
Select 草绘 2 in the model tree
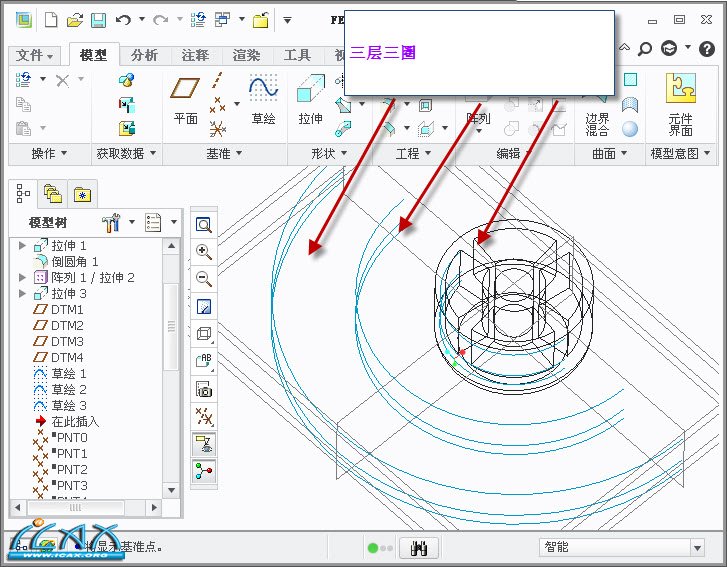click(x=68, y=390)
